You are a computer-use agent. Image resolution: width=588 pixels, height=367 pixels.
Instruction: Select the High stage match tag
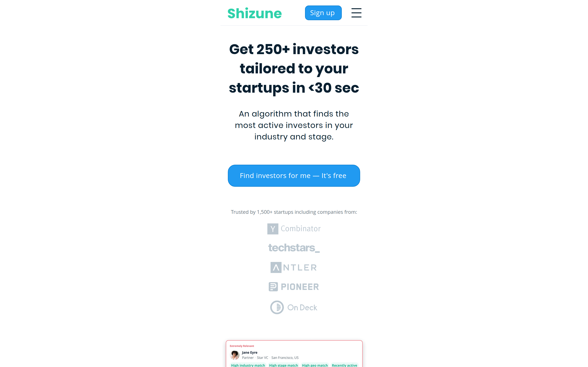coord(283,365)
